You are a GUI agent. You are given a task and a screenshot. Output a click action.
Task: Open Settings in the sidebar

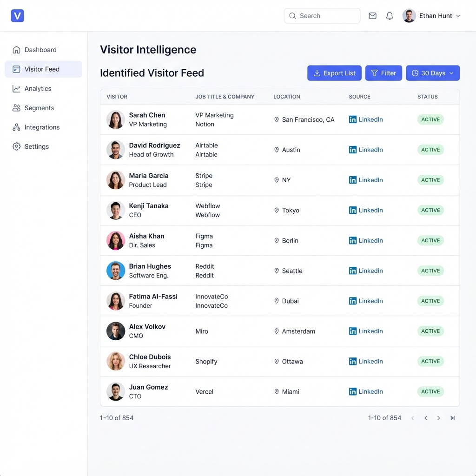click(43, 146)
